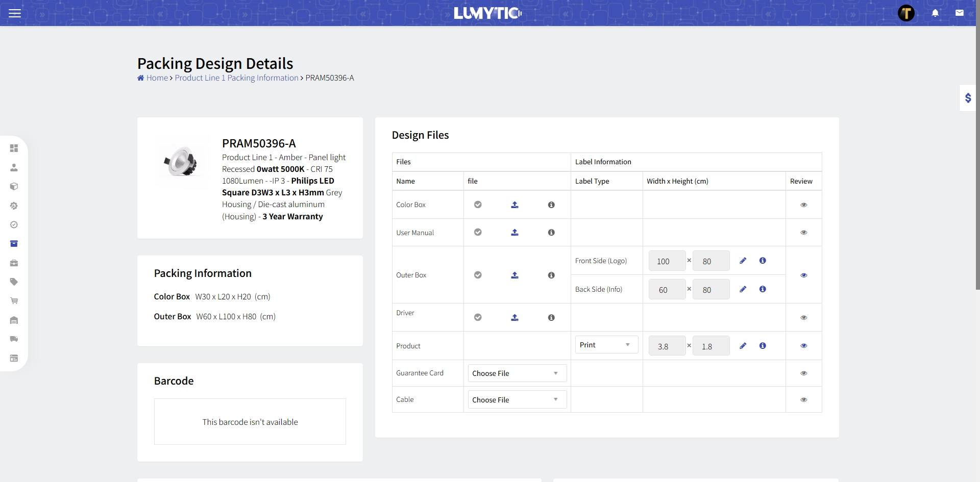The width and height of the screenshot is (980, 482).
Task: Click the dollar sign currency tab
Action: [968, 97]
